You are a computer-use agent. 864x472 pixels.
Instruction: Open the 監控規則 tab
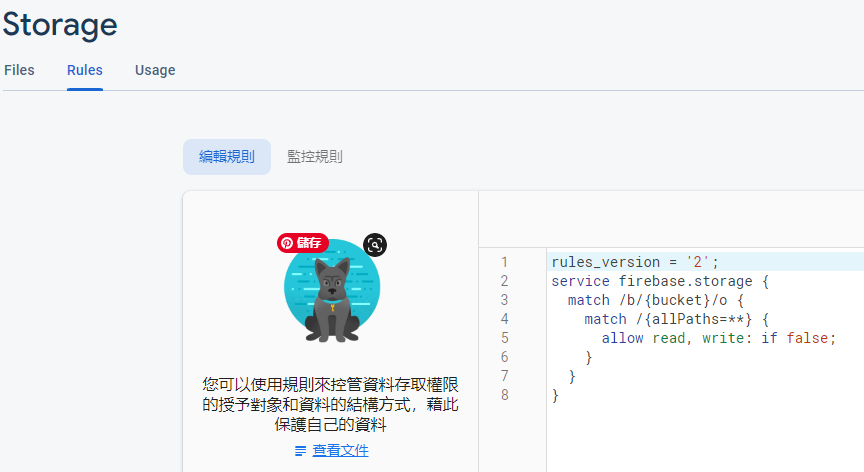(x=315, y=157)
